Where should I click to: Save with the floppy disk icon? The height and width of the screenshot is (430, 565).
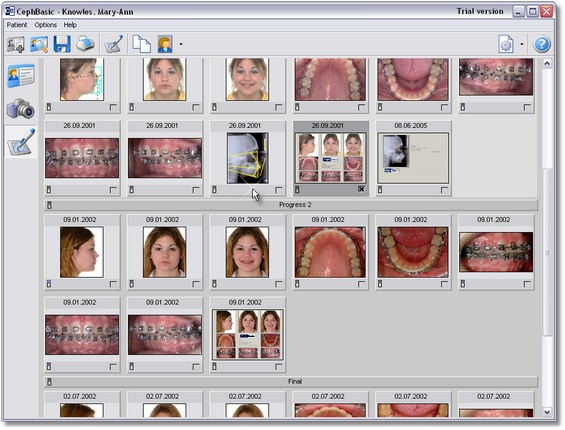point(62,44)
